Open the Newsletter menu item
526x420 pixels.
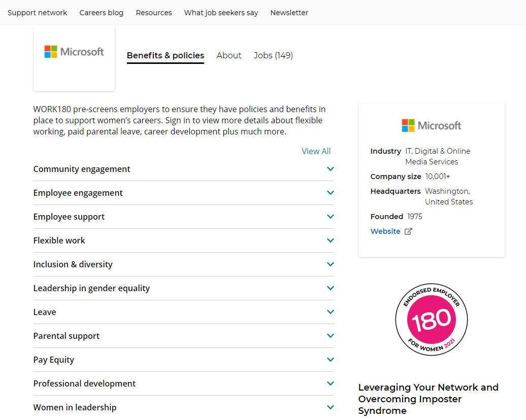tap(289, 13)
